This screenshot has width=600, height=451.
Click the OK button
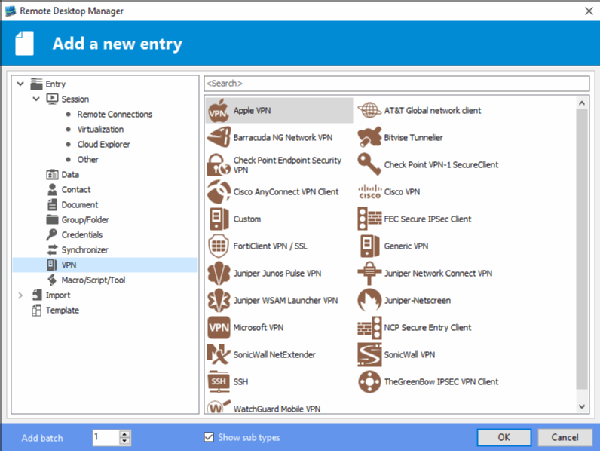[504, 437]
